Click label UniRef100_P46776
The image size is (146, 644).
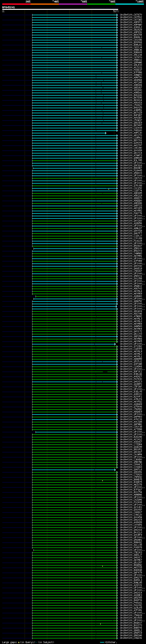(x=131, y=213)
